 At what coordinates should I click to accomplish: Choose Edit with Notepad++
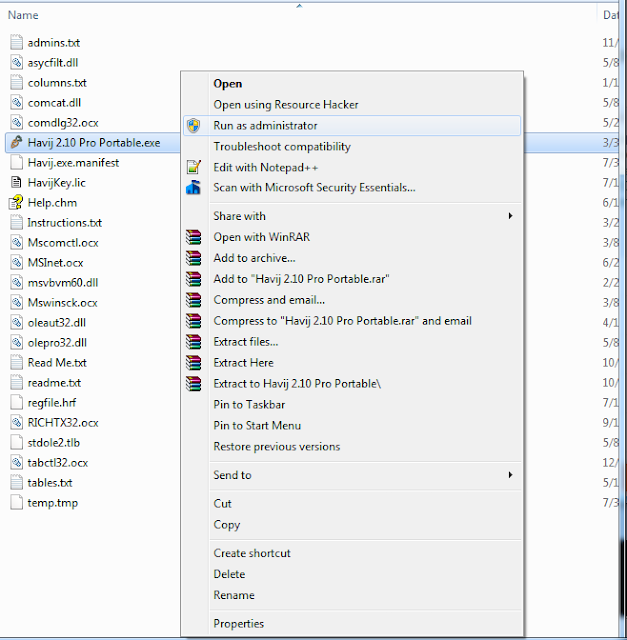tap(352, 167)
